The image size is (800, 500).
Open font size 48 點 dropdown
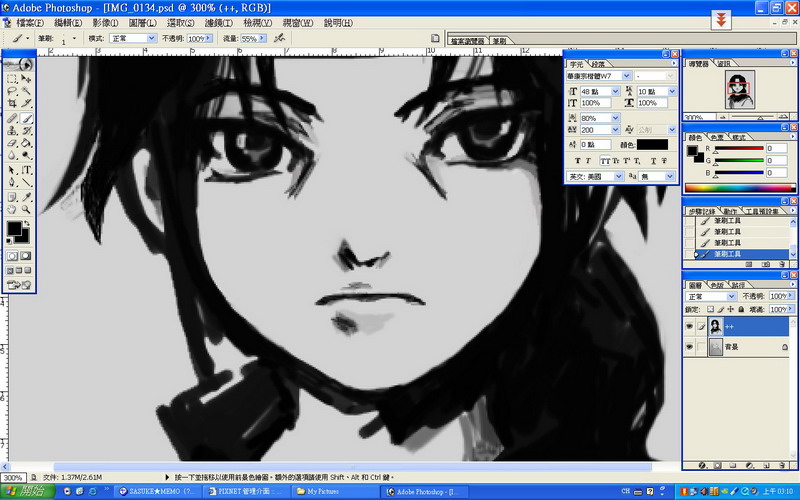[615, 91]
